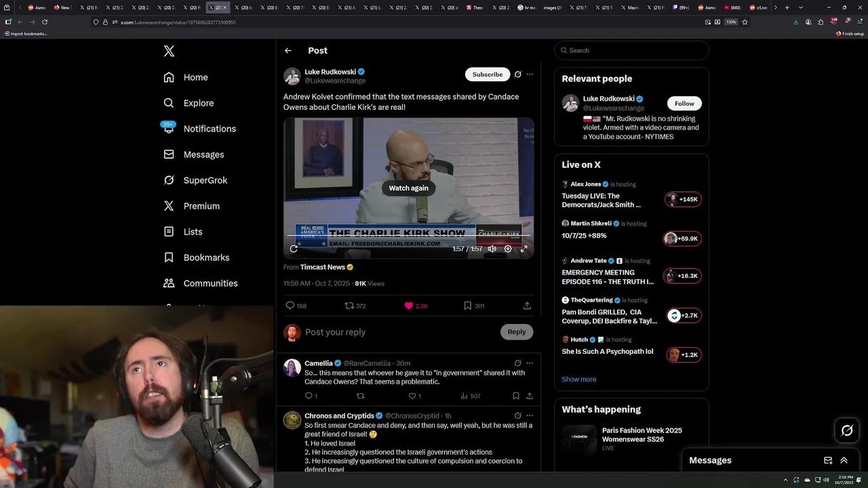The image size is (868, 488).
Task: Repost Camellia's comment
Action: coord(361,396)
